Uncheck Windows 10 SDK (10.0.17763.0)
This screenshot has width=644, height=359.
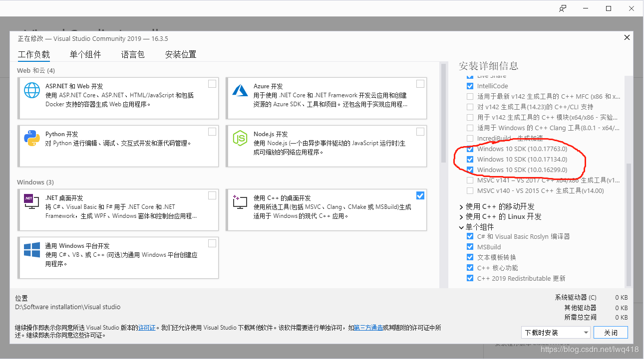[470, 149]
